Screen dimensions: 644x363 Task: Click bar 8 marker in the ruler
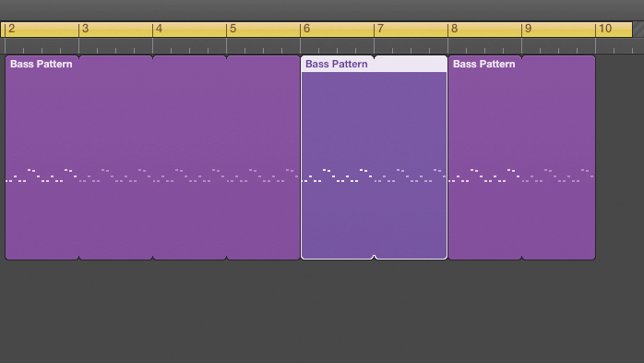(454, 29)
